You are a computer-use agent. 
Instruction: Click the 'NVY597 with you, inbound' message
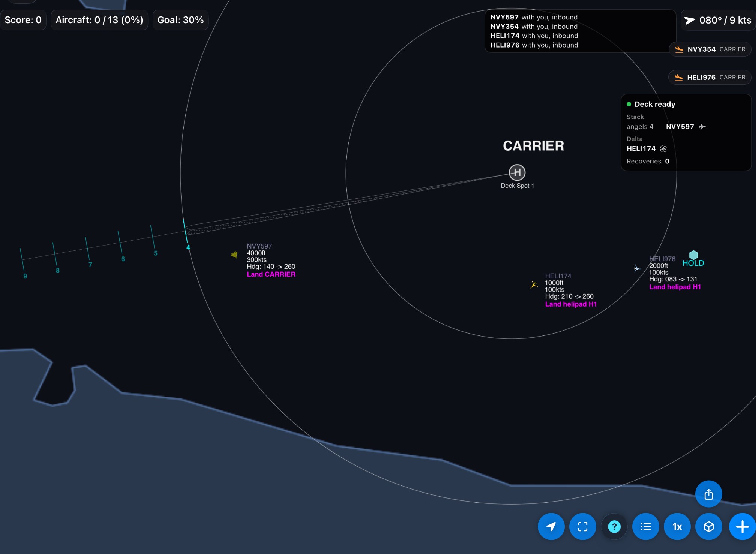pos(534,17)
